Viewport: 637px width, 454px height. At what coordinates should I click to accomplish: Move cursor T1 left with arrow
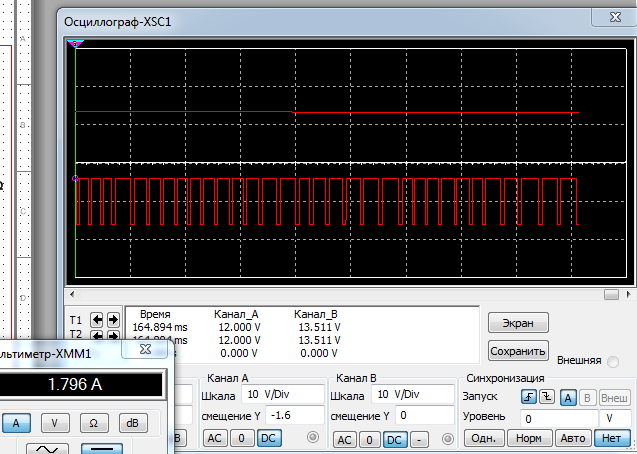97,320
